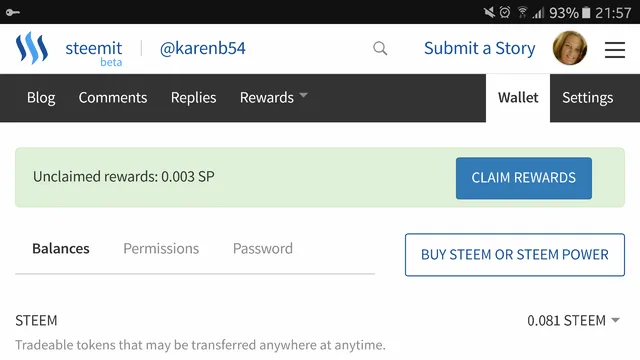Go to the Blog tab

click(41, 98)
